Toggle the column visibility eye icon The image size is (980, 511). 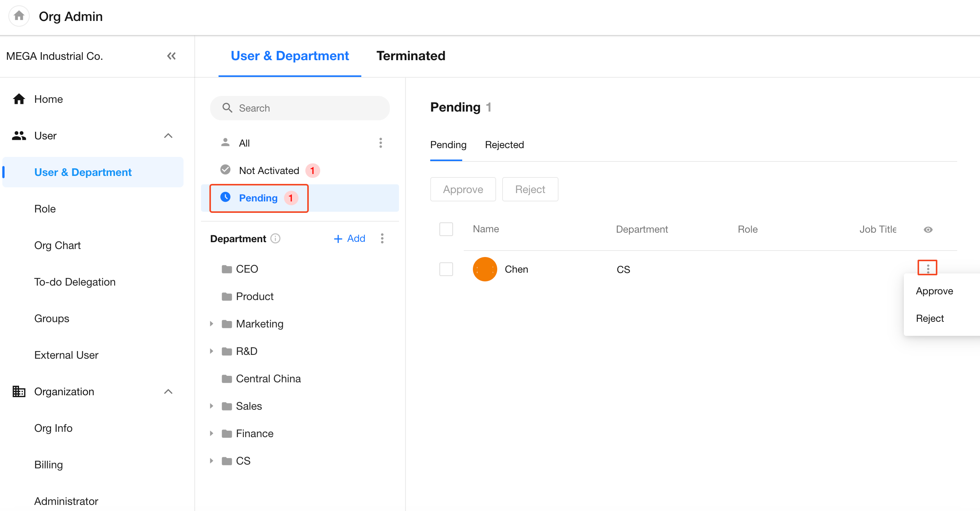click(x=928, y=230)
